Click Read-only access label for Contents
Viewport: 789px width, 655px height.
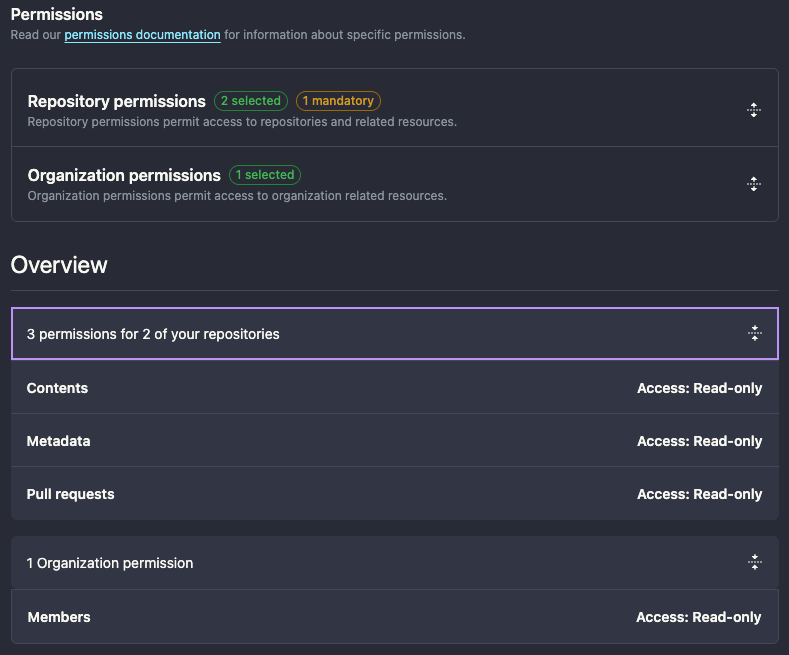click(699, 388)
